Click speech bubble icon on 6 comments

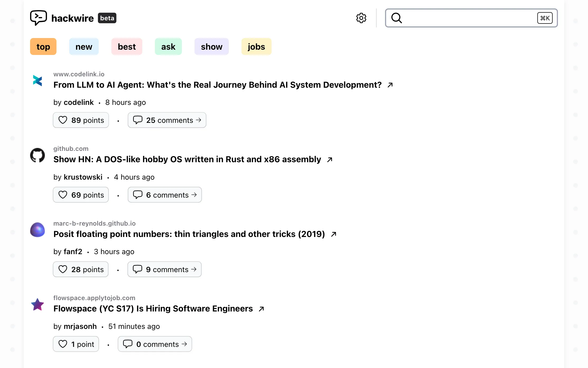pyautogui.click(x=137, y=195)
